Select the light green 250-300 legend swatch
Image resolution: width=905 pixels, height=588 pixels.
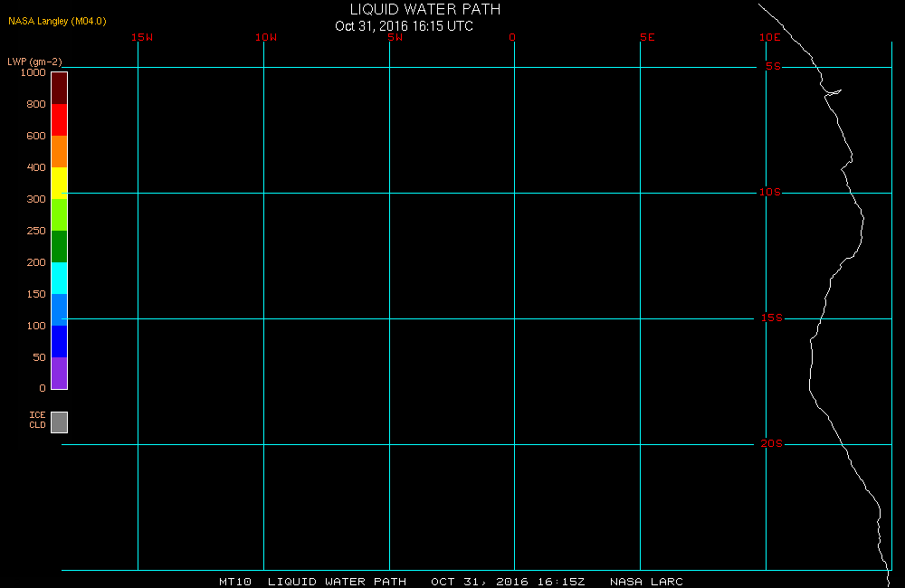tap(60, 214)
